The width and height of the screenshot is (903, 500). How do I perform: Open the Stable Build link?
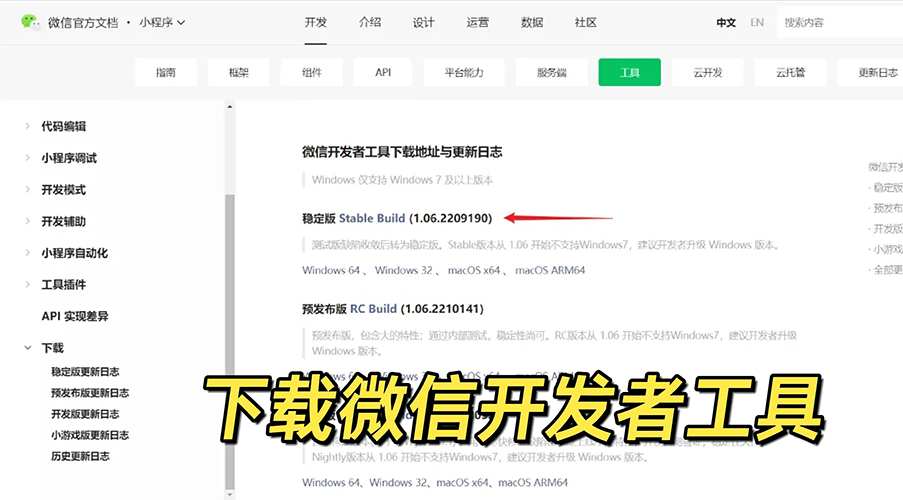point(372,218)
